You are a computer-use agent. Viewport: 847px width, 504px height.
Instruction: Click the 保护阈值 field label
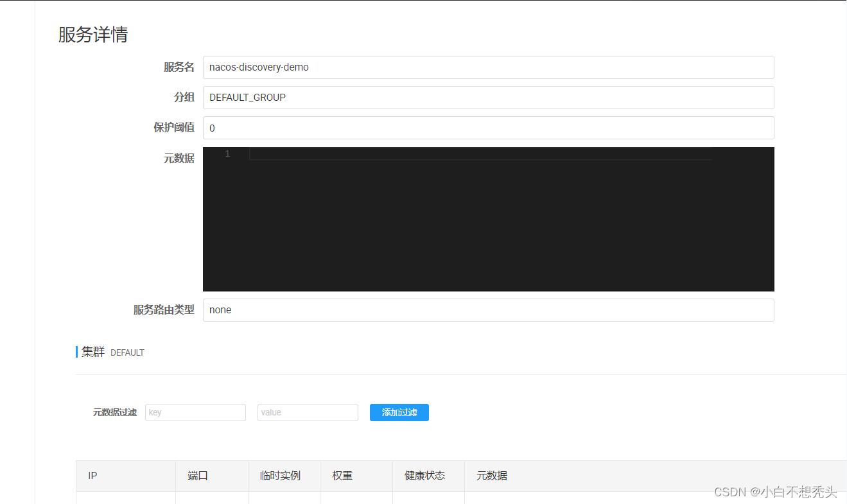coord(173,128)
